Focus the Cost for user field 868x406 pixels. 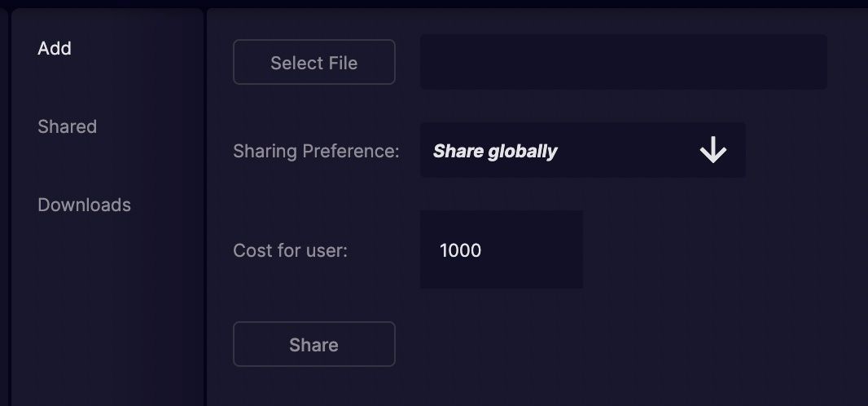(501, 249)
